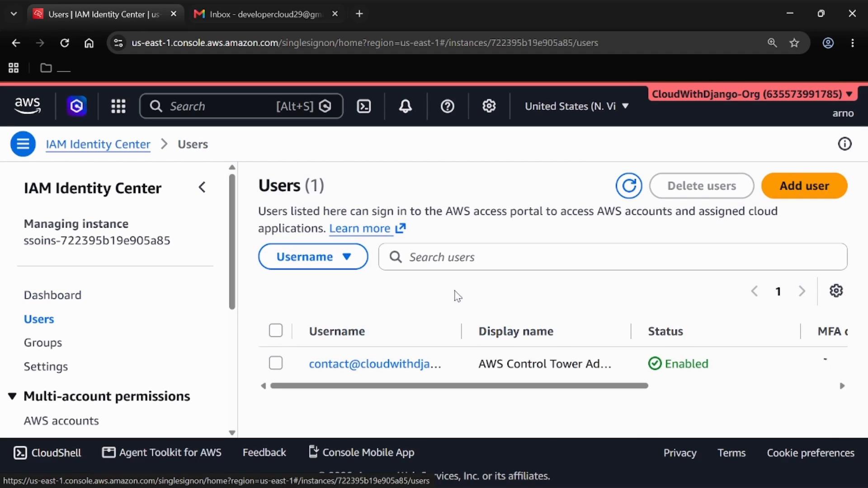Open the Username filter dropdown
The width and height of the screenshot is (868, 488).
[x=313, y=257]
